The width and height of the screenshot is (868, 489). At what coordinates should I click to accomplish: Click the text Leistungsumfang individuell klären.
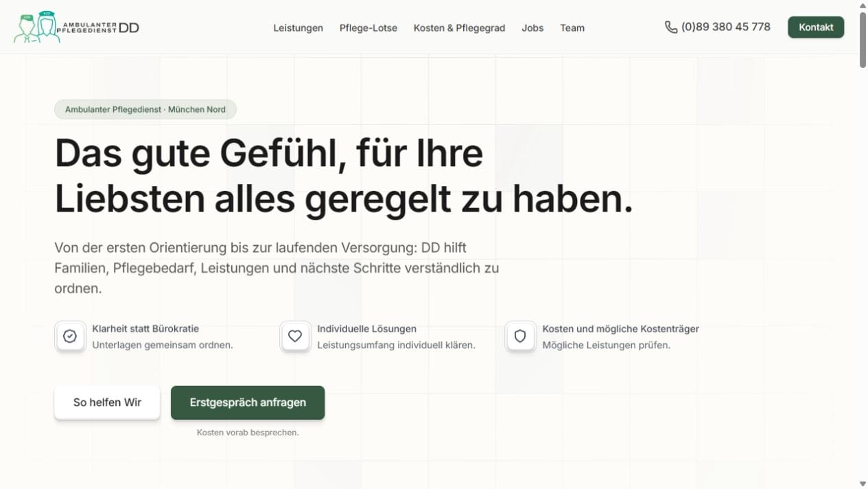[396, 345]
